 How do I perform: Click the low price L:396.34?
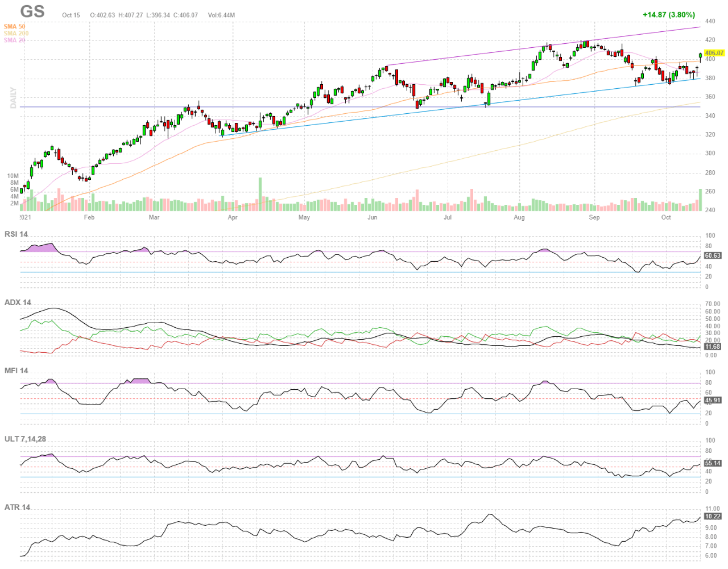pyautogui.click(x=158, y=15)
